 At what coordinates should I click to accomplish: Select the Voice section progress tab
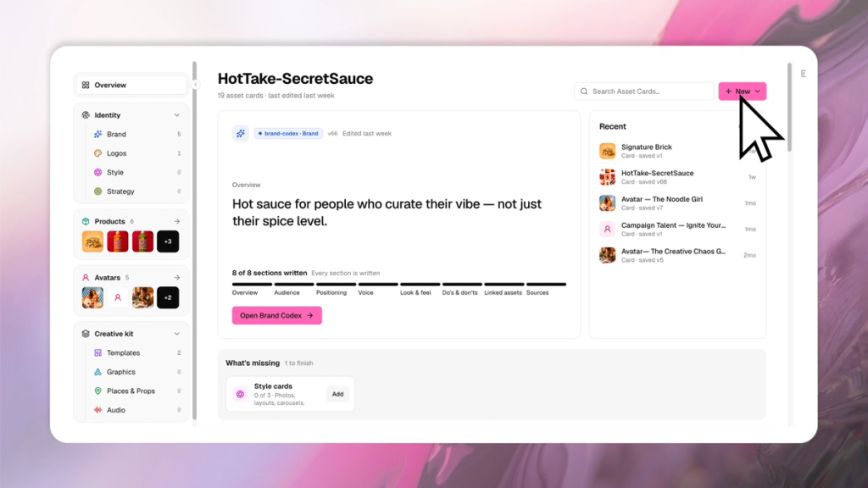click(378, 288)
